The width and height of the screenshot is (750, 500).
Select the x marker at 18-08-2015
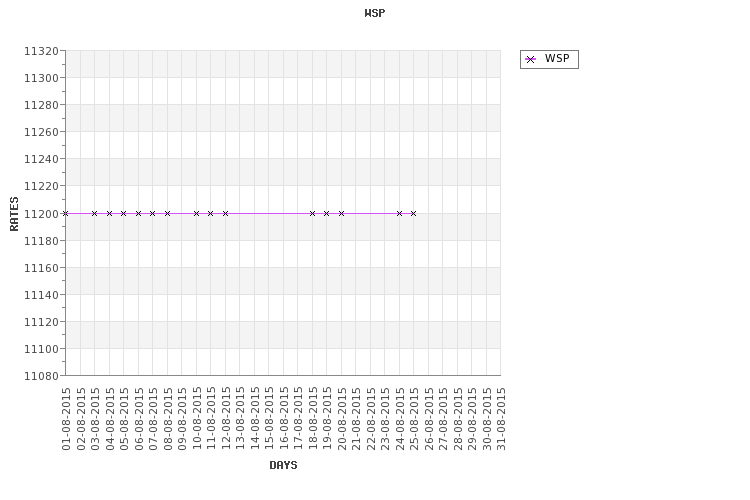point(312,213)
